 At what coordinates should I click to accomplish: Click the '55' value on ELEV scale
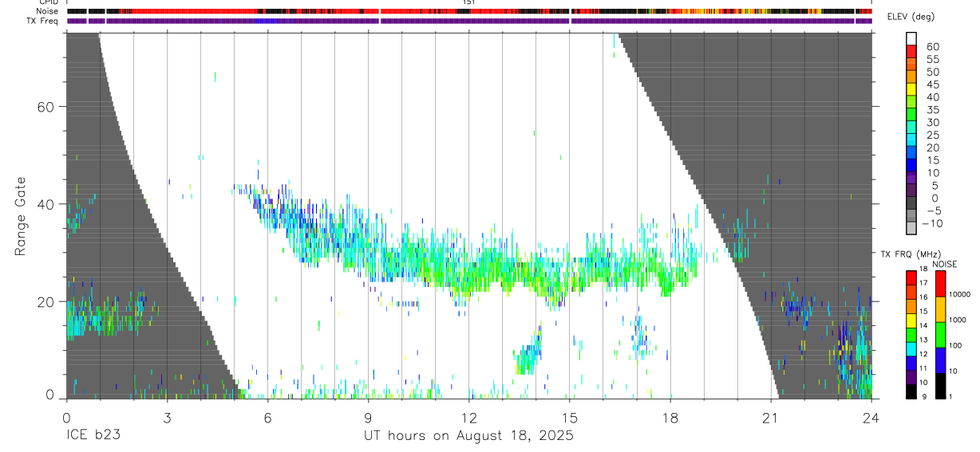(x=932, y=60)
